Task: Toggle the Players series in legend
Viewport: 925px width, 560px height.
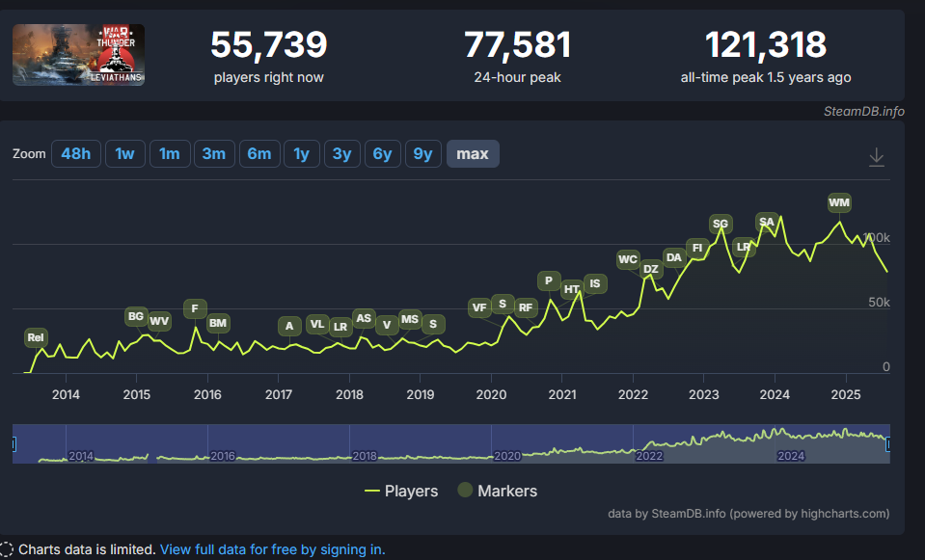Action: pyautogui.click(x=401, y=491)
